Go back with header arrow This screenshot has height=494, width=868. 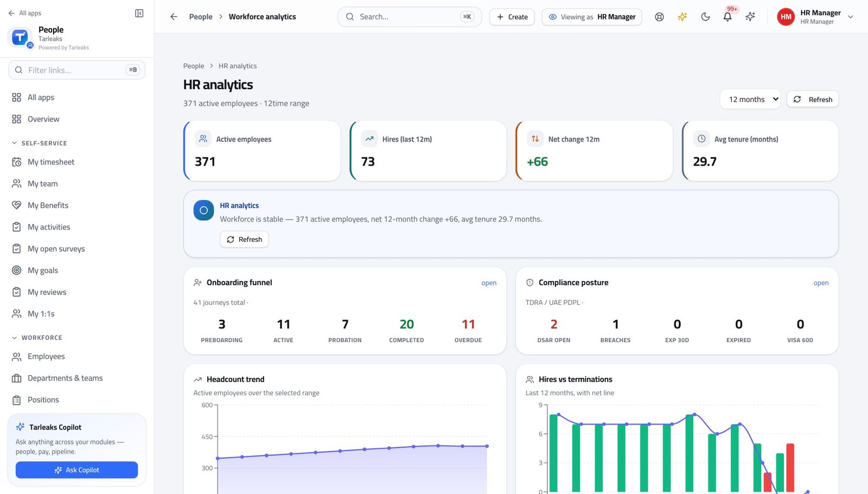click(174, 17)
